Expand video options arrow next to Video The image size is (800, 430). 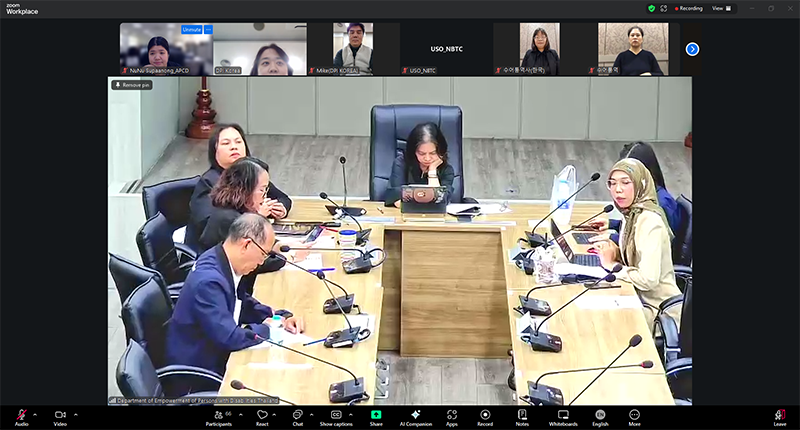(74, 414)
